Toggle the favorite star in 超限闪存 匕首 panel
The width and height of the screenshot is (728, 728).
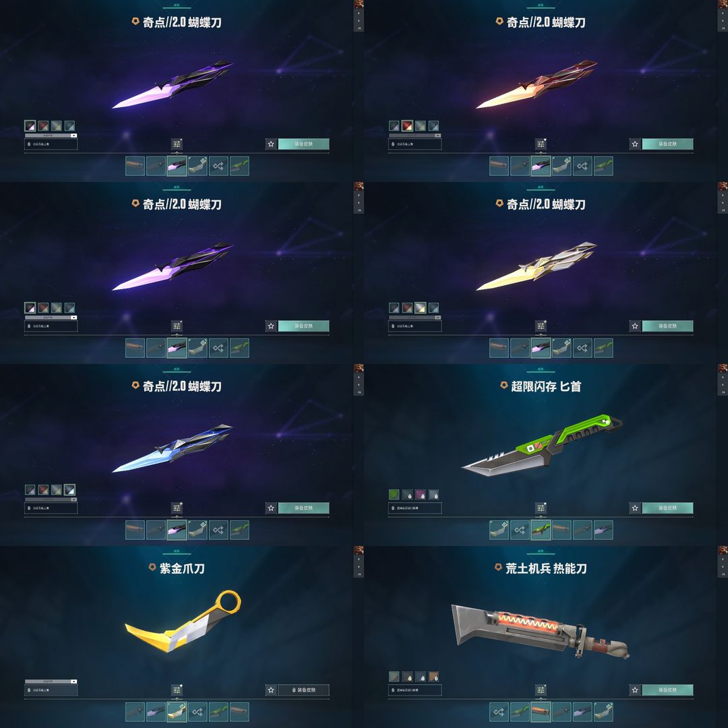pos(635,508)
